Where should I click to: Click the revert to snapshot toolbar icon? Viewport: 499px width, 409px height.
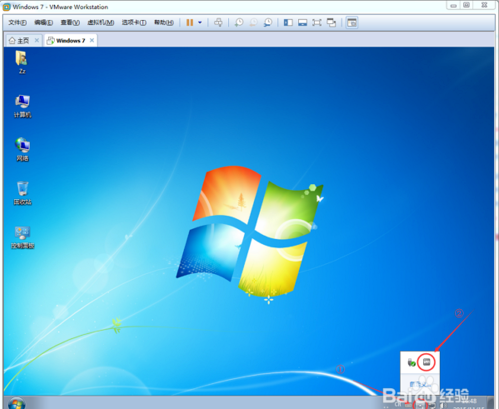(253, 22)
